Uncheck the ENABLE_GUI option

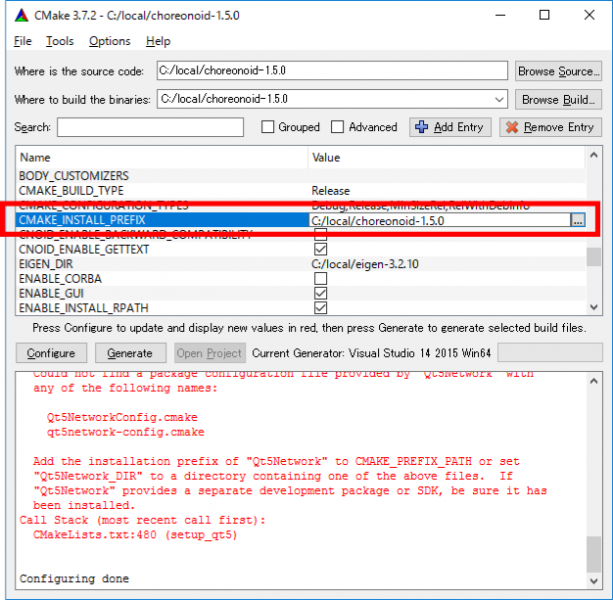click(x=320, y=293)
